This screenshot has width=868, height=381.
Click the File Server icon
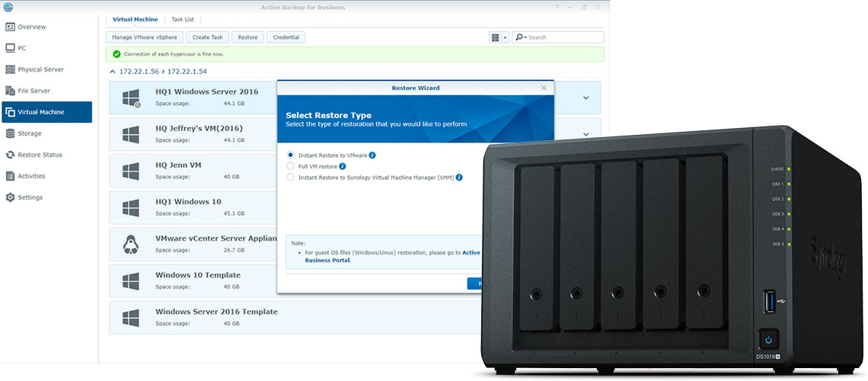[10, 91]
